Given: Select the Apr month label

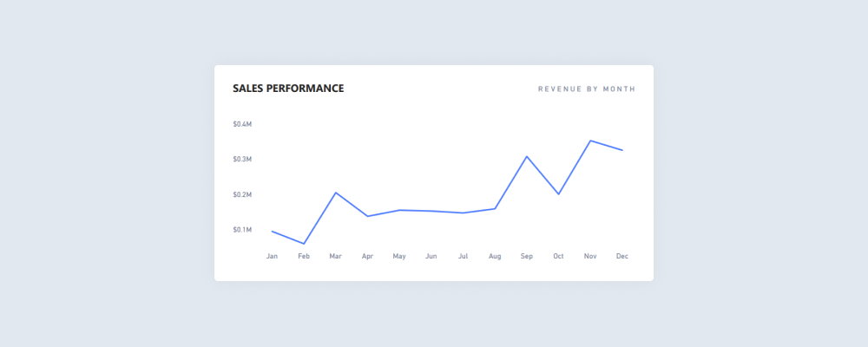Looking at the screenshot, I should pos(367,257).
